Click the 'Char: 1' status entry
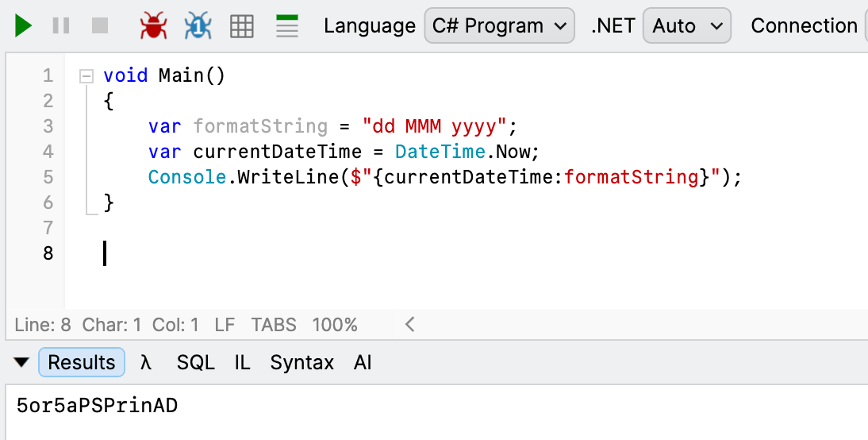Screen dimensions: 868x440 pyautogui.click(x=111, y=325)
